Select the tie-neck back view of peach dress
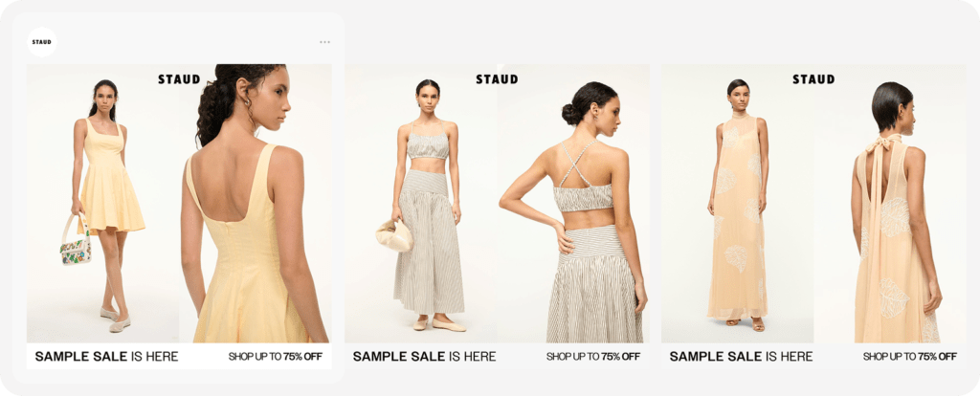 click(890, 204)
